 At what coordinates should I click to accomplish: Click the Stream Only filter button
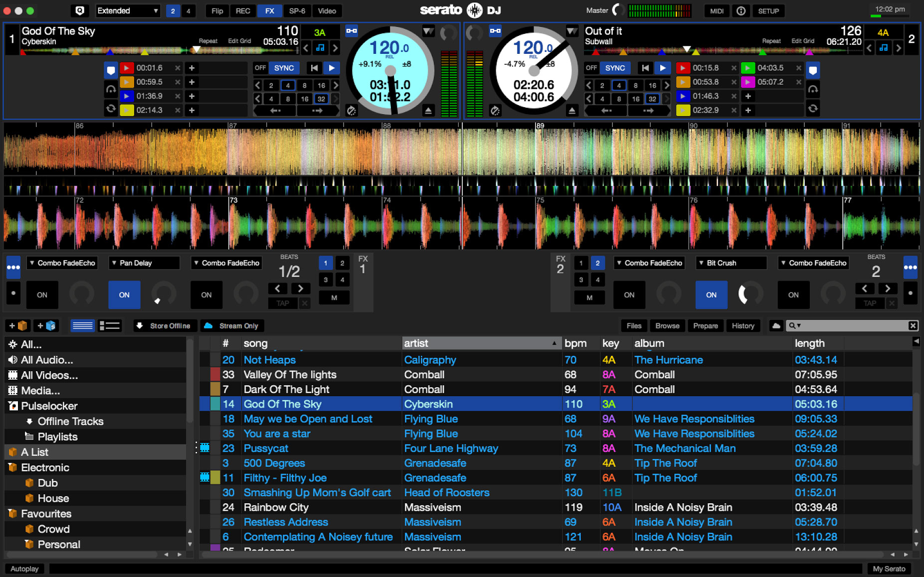[232, 325]
